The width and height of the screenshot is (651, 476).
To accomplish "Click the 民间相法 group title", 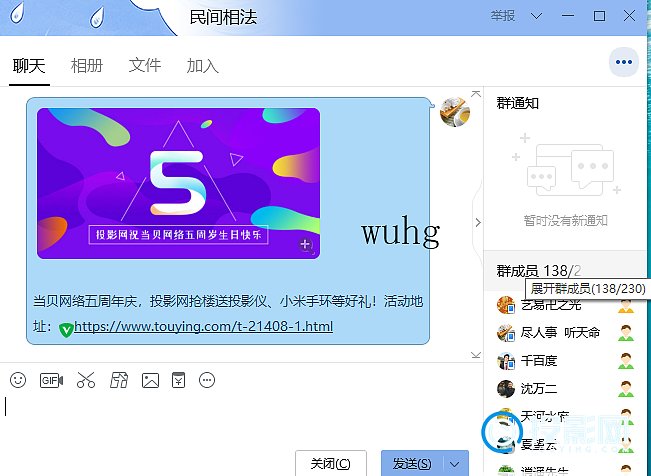I will tap(223, 17).
